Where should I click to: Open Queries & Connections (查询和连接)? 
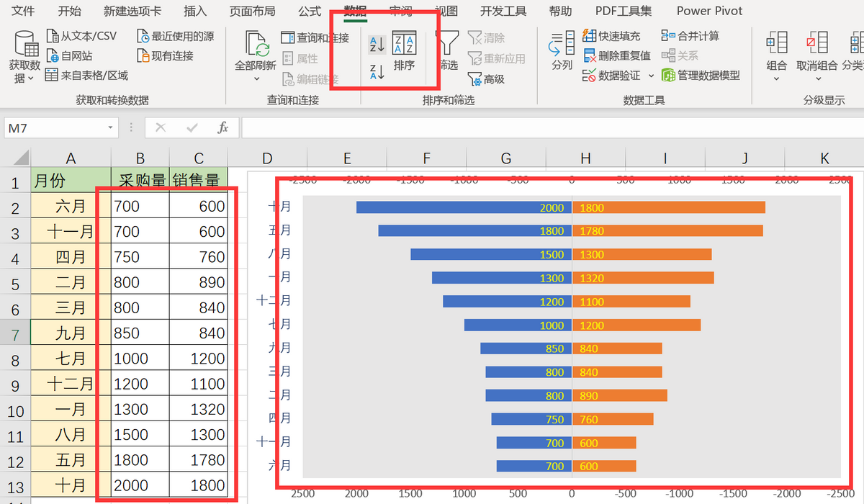click(x=315, y=37)
